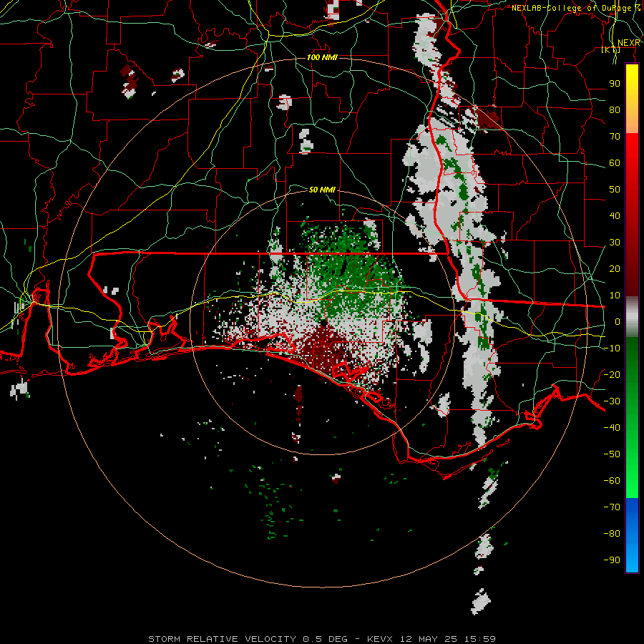Viewport: 644px width, 644px height.
Task: Select the -80 value on velocity scale
Action: (x=612, y=534)
